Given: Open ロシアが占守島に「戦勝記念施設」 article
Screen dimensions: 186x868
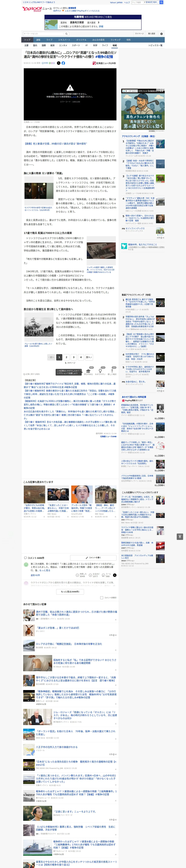Looking at the screenshot, I should click(69, 644).
